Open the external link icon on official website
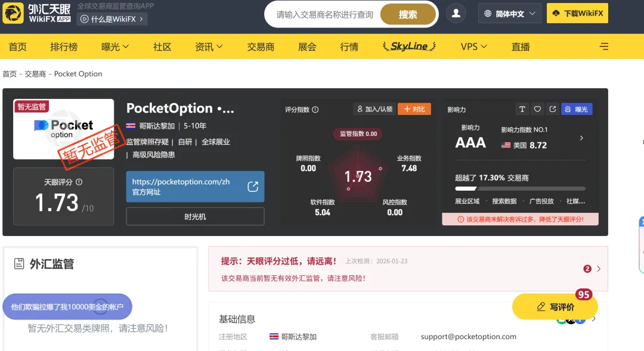The image size is (644, 351). coord(253,187)
